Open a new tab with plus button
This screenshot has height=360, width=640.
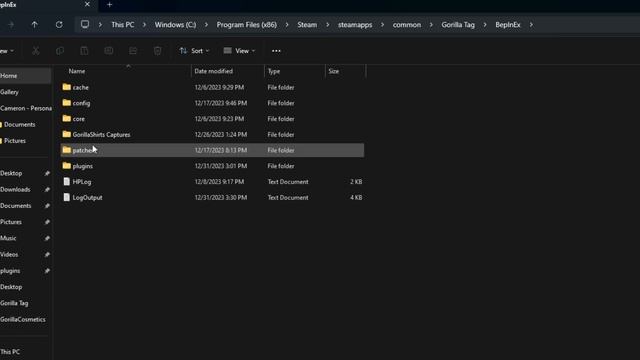click(x=109, y=5)
